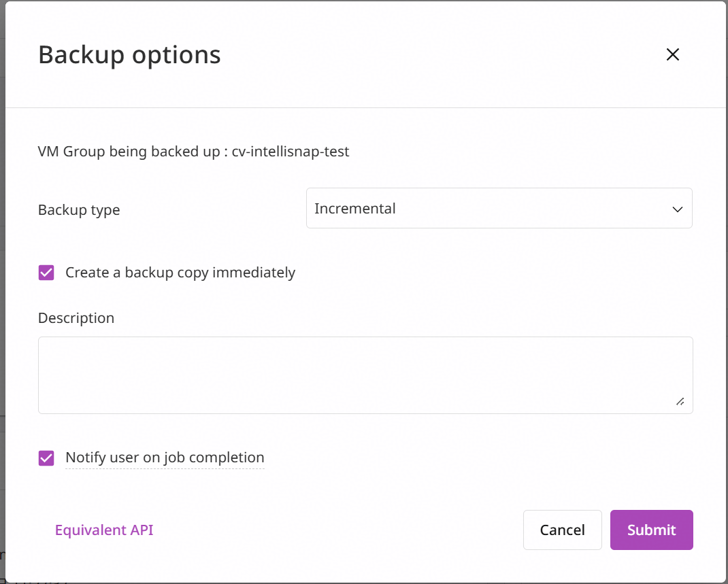Screen dimensions: 728x584
Task: Click the chevron arrow beside Incremental
Action: pos(678,209)
